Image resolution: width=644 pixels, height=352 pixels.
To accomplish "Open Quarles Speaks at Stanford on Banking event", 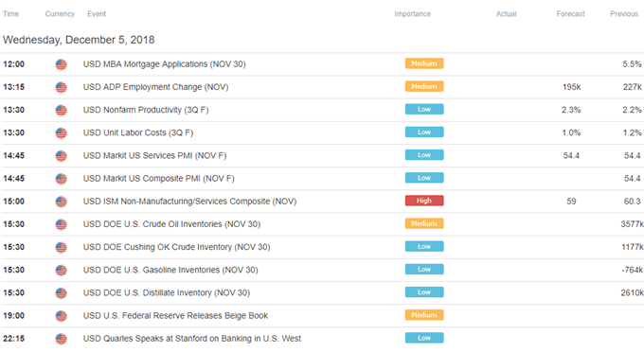I will (192, 339).
